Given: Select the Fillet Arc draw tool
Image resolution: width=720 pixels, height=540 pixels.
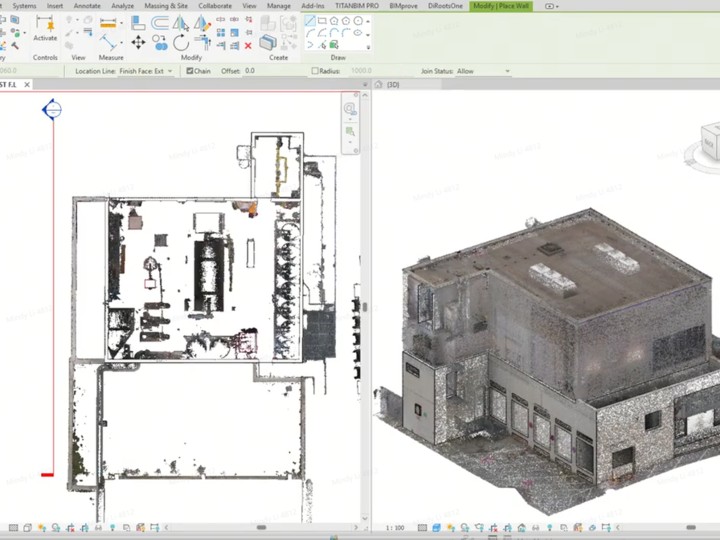Looking at the screenshot, I should 346,33.
